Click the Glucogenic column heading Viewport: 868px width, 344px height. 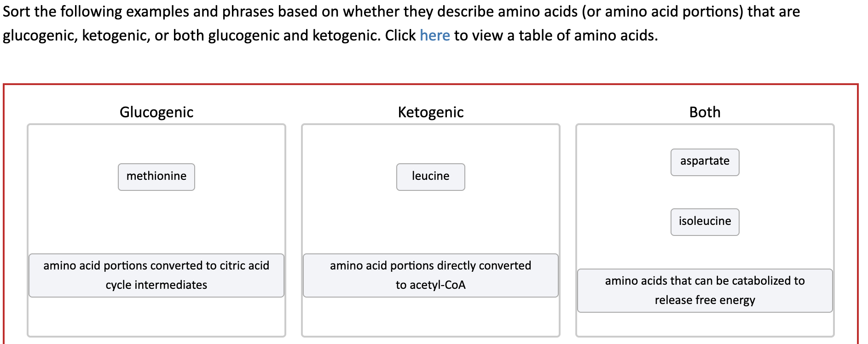coord(156,112)
